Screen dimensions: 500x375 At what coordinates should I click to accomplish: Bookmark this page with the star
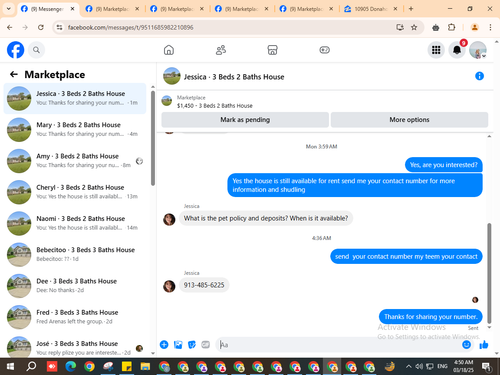pyautogui.click(x=414, y=27)
